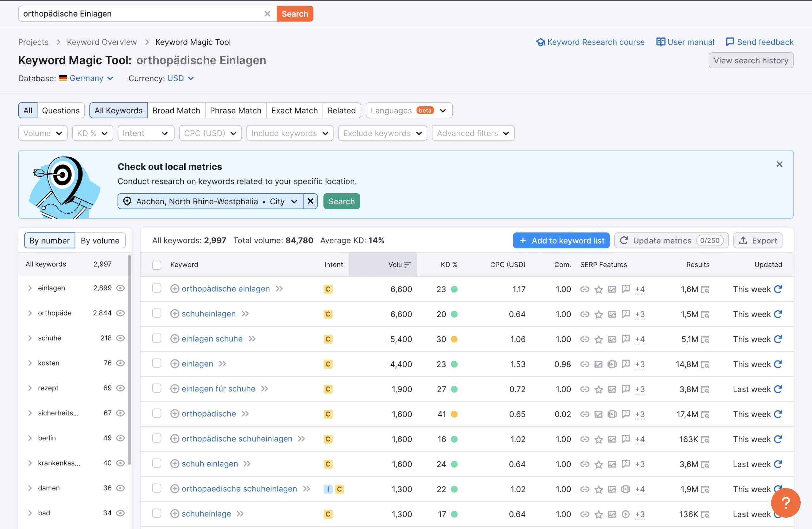
Task: Open the Volume filter dropdown
Action: point(43,133)
